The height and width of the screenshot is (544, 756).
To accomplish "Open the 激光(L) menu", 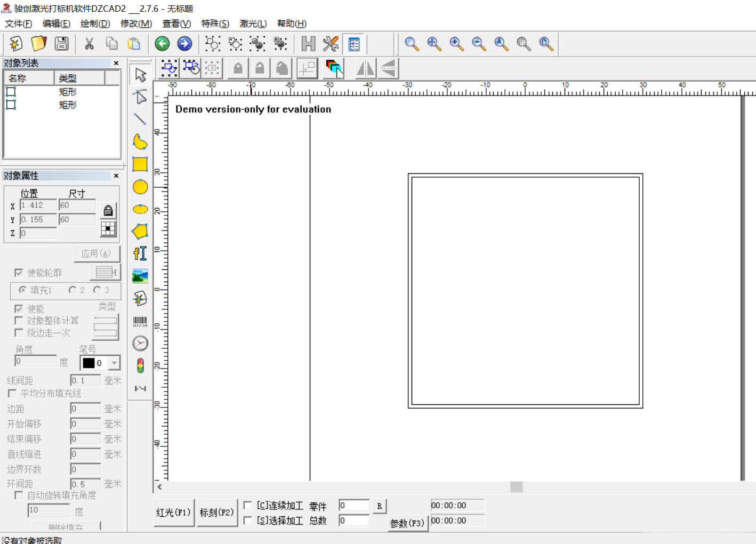I will tap(253, 23).
